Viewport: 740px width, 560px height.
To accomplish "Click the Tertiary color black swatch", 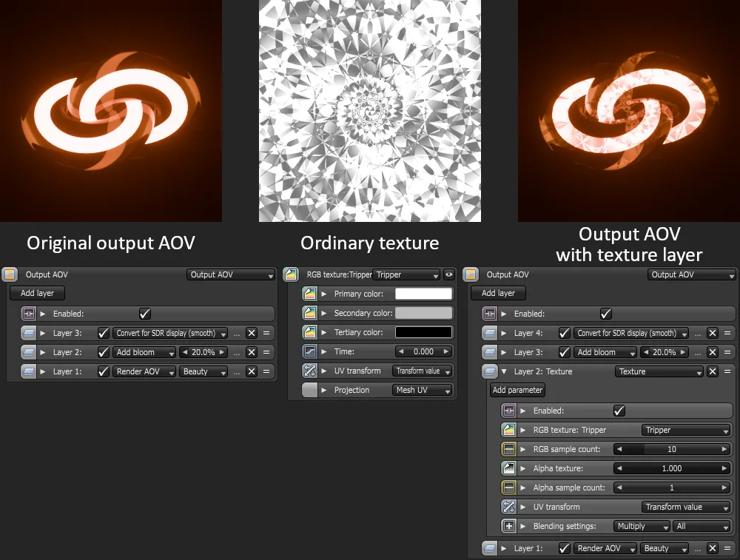I will 423,332.
